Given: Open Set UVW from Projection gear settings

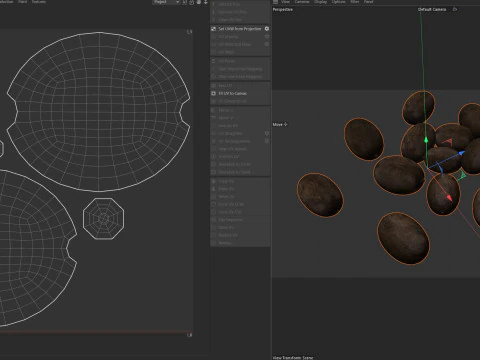Looking at the screenshot, I should click(267, 29).
